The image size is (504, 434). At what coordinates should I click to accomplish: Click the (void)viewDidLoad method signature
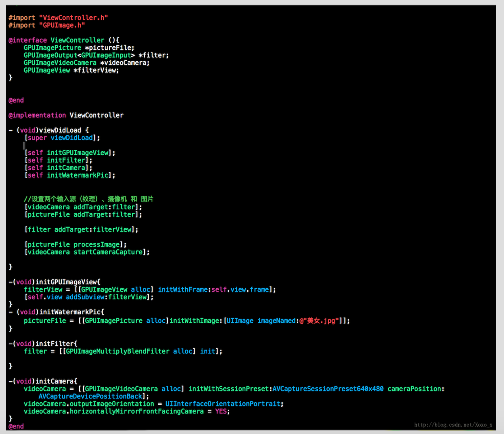click(x=48, y=130)
